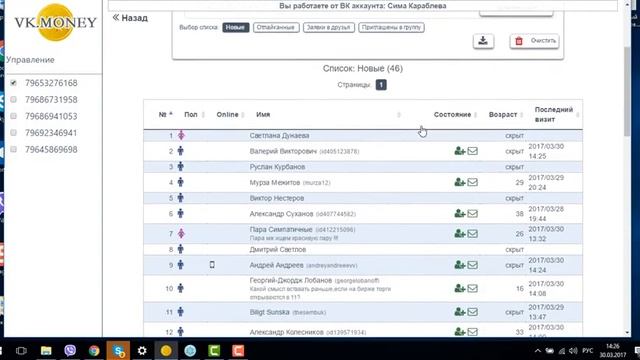Sort table by Последний визит column
Viewport: 640px width, 360px height.
[x=557, y=115]
